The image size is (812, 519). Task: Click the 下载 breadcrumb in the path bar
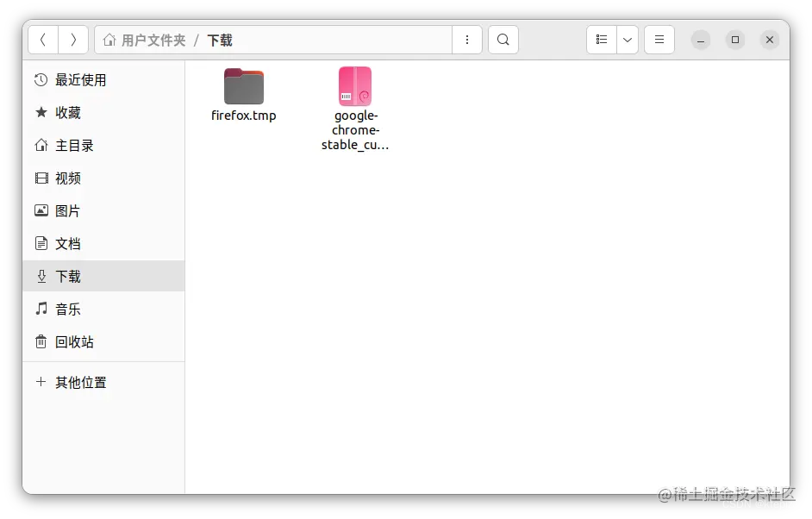pyautogui.click(x=220, y=41)
